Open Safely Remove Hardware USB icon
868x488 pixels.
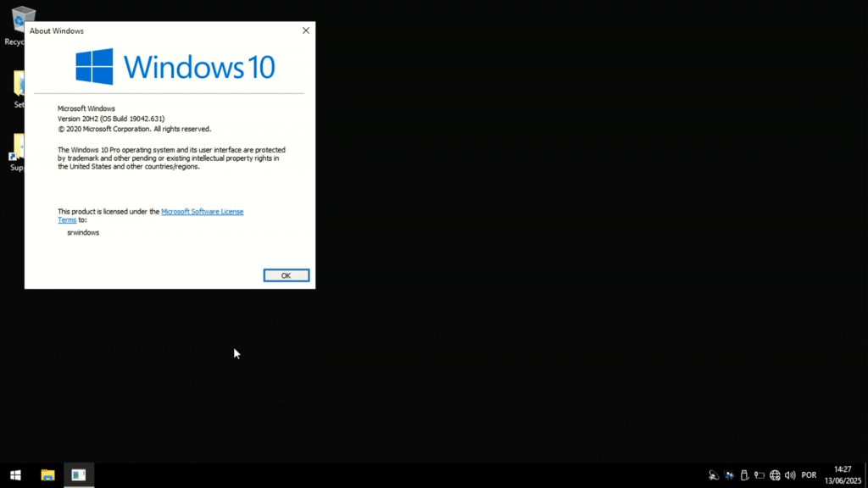click(x=744, y=475)
